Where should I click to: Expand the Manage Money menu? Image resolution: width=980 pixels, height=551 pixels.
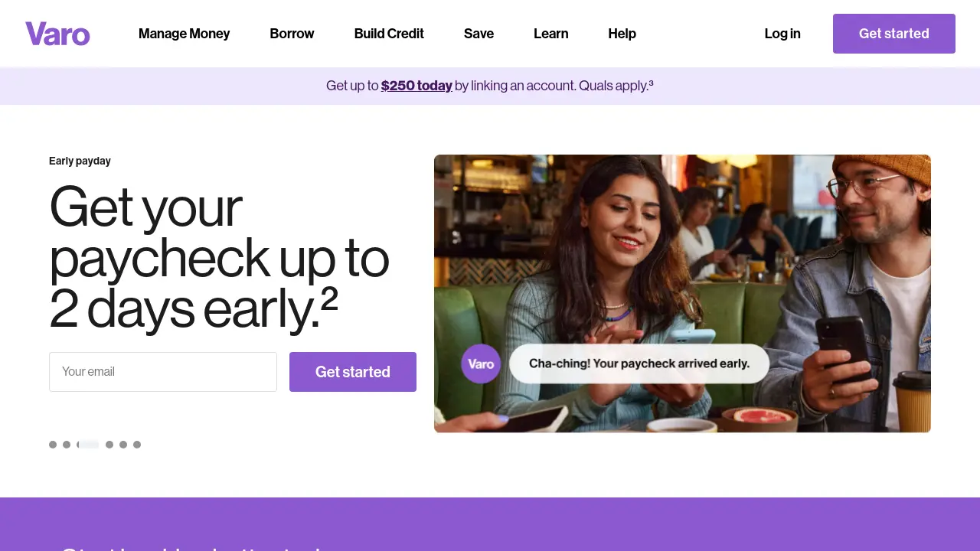point(184,34)
